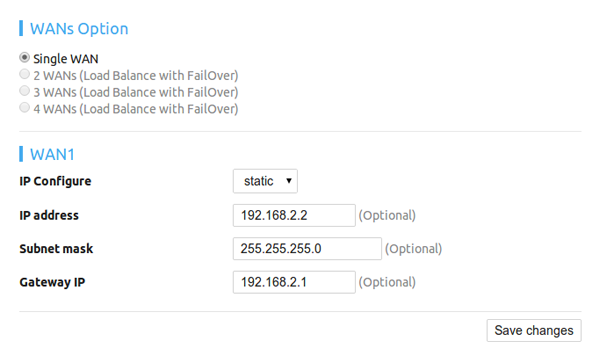The width and height of the screenshot is (600, 361).
Task: Click the Optional hint beside Subnet mask field
Action: (x=414, y=249)
